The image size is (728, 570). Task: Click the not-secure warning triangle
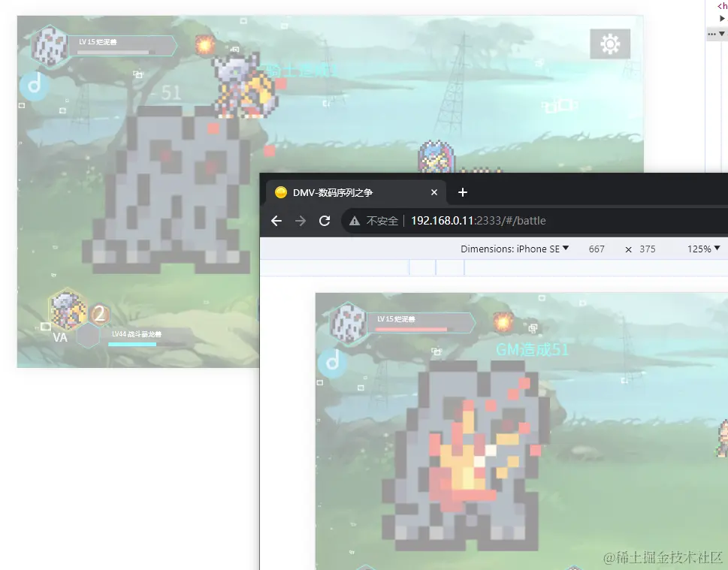tap(355, 221)
